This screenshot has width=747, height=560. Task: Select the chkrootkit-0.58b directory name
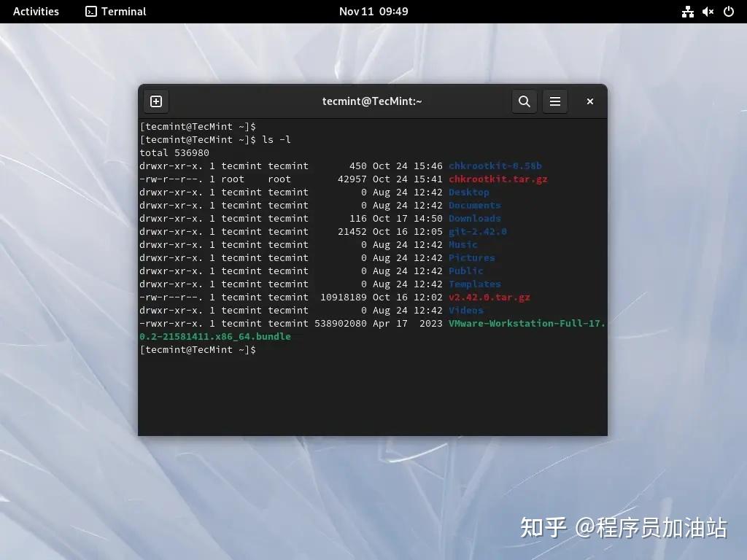[x=495, y=166]
